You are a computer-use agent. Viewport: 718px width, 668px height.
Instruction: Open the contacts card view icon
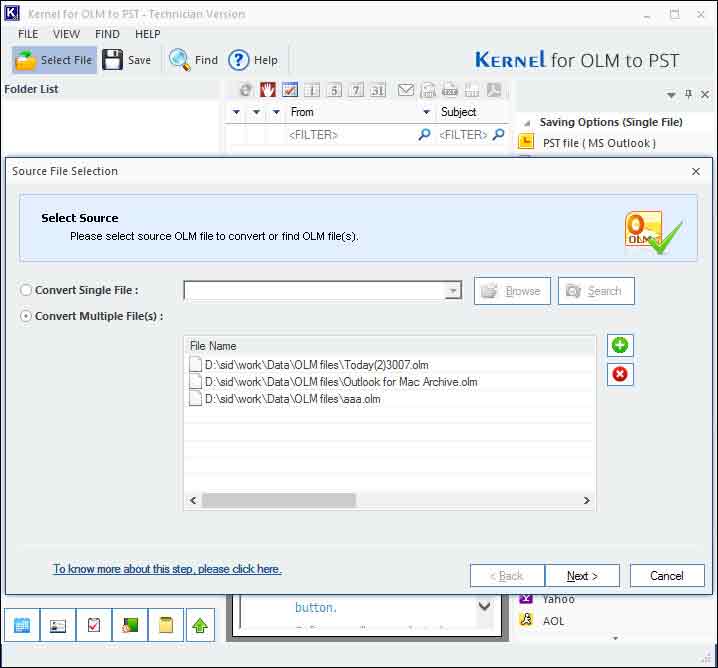[x=58, y=625]
